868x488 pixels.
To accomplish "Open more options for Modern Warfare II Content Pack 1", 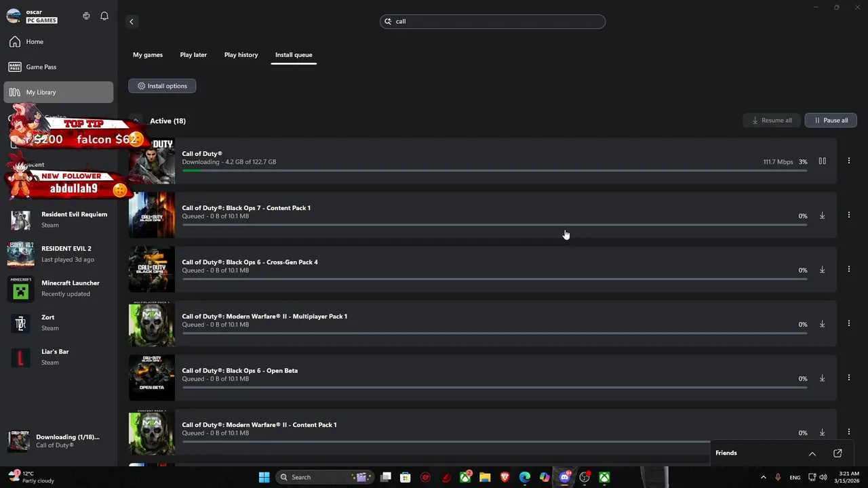I will [848, 432].
